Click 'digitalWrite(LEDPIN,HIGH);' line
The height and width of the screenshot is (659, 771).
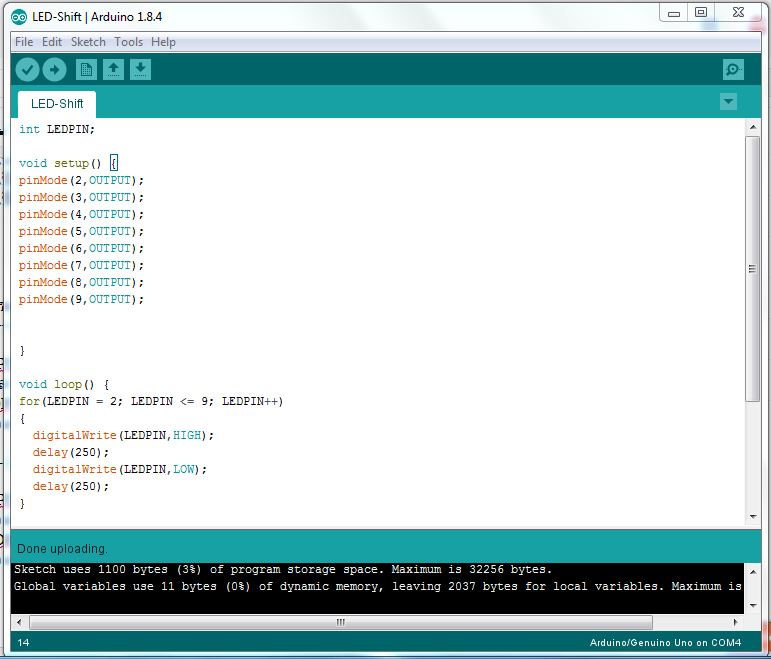point(123,436)
